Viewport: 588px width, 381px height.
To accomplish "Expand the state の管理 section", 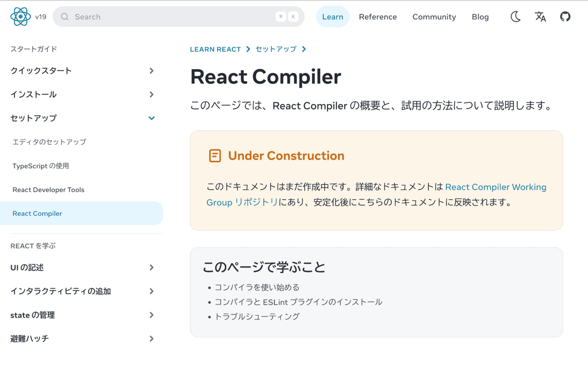I will [x=152, y=315].
